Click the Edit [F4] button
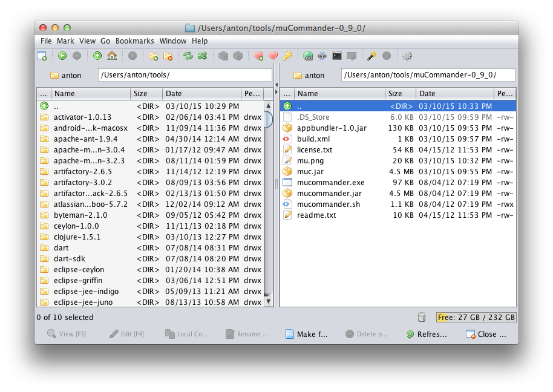Screen dimensions: 553x392 (x=126, y=334)
